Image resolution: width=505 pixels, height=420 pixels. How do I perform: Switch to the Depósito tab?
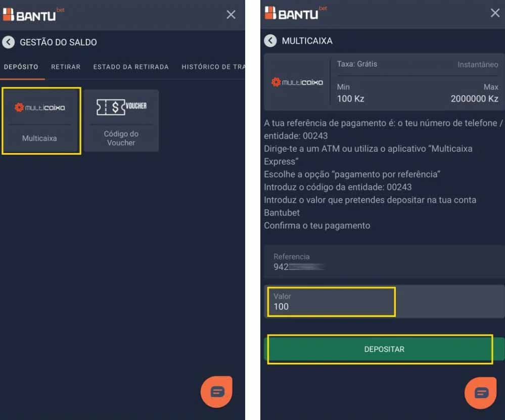click(x=21, y=67)
